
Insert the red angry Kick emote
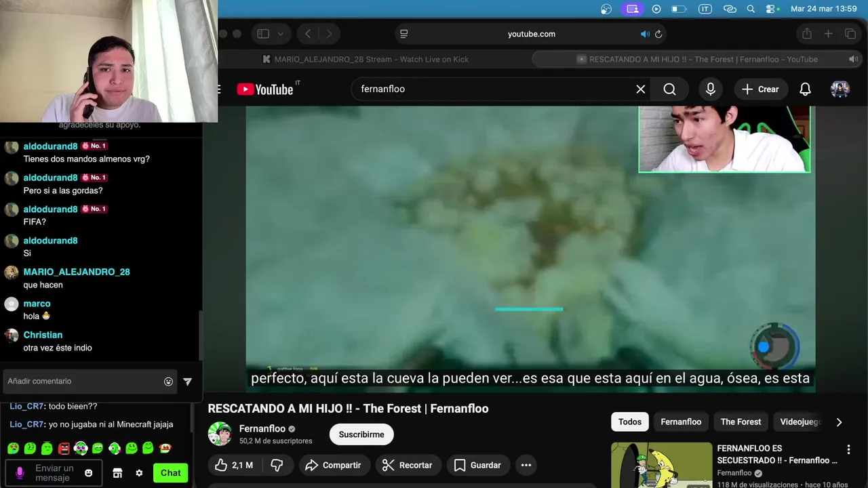click(x=64, y=448)
